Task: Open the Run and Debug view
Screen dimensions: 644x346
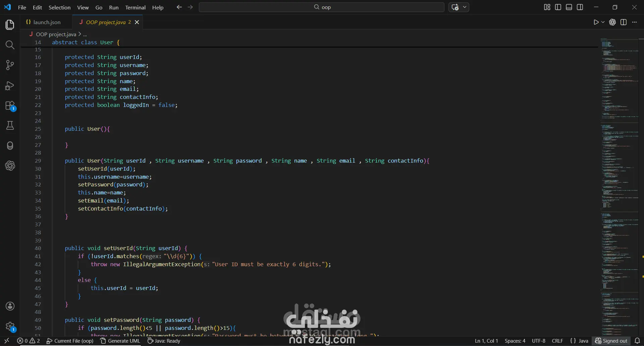Action: (10, 86)
